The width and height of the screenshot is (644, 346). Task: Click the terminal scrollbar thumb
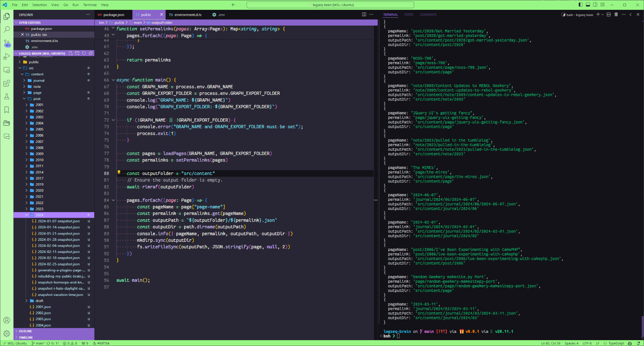pyautogui.click(x=642, y=327)
